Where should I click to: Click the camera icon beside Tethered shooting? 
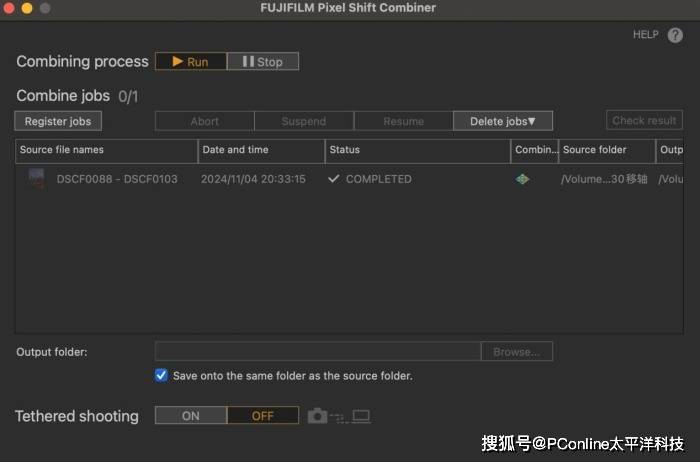tap(317, 416)
